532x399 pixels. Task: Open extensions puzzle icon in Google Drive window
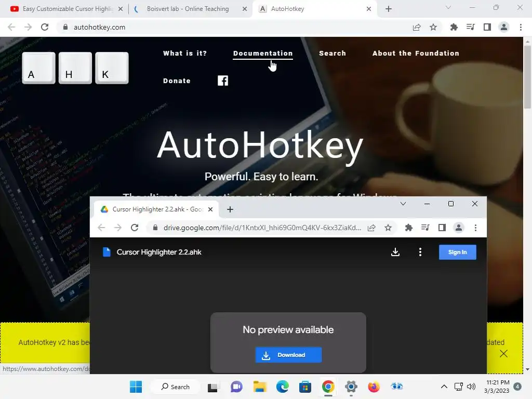pyautogui.click(x=409, y=228)
